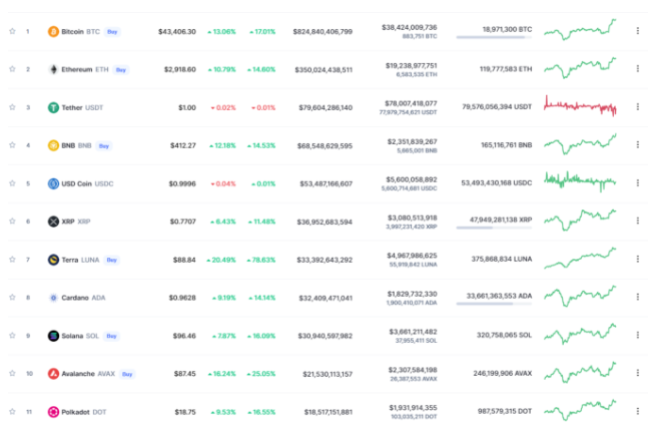This screenshot has height=430, width=661.
Task: Click Ethereum 24h volume $19,238,977,751
Action: pyautogui.click(x=411, y=65)
